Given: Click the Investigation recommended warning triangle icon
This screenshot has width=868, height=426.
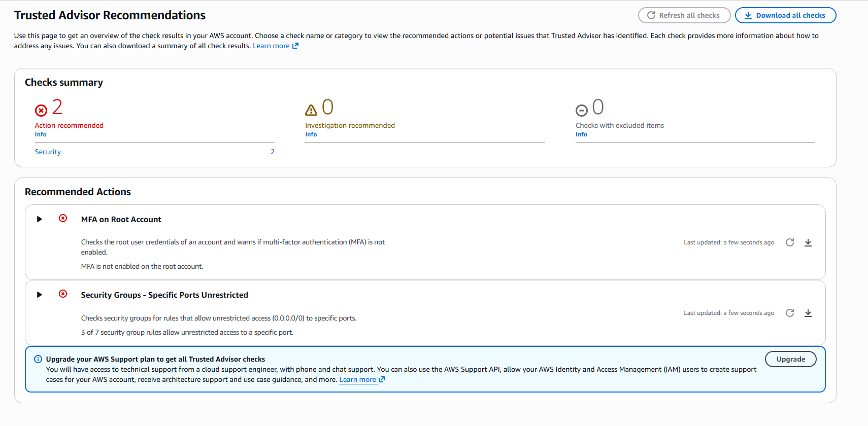Looking at the screenshot, I should point(311,110).
